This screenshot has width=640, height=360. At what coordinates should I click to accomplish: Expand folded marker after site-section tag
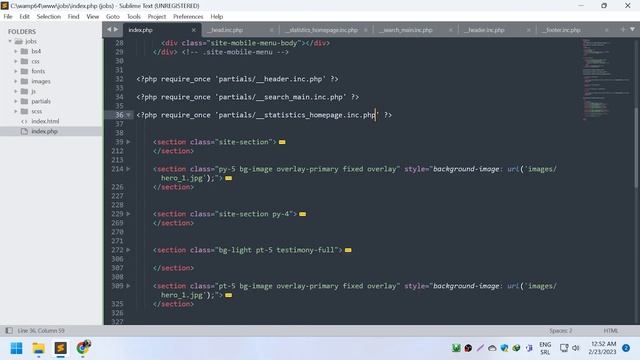(x=282, y=142)
